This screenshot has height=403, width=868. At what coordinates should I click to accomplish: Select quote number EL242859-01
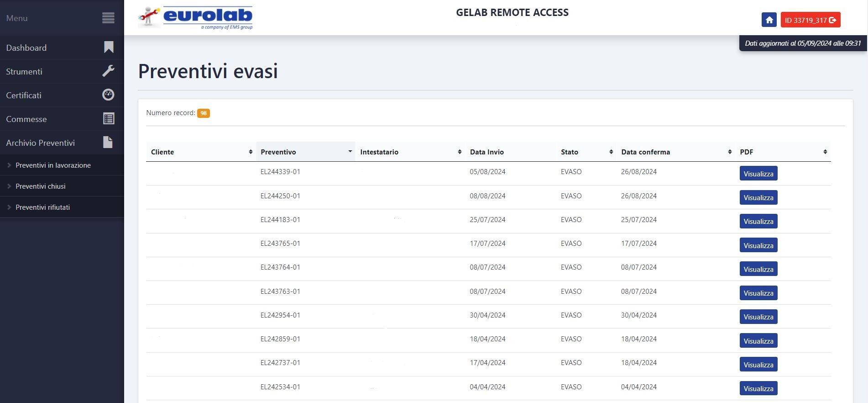click(x=280, y=339)
